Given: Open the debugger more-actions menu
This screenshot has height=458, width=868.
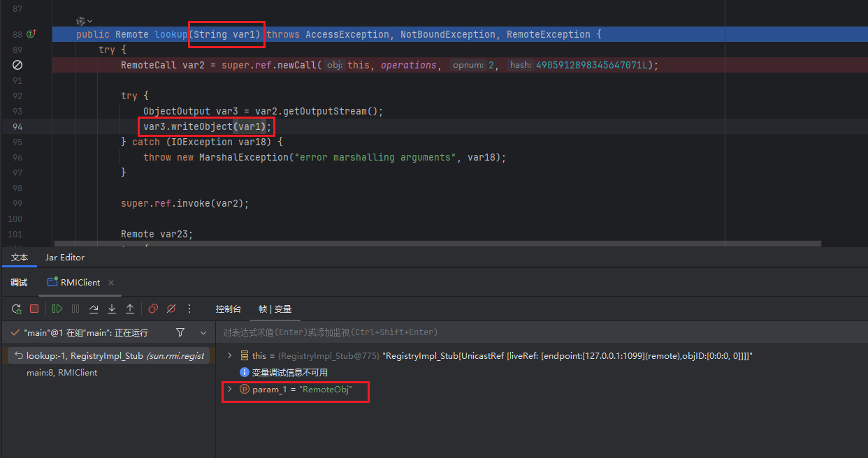Looking at the screenshot, I should tap(189, 309).
